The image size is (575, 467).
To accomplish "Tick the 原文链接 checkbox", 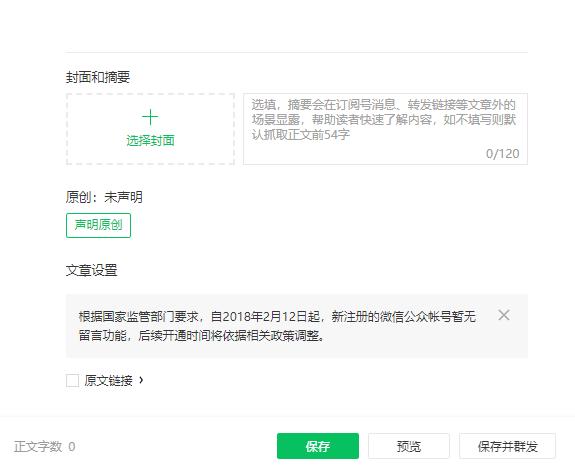I will point(72,380).
